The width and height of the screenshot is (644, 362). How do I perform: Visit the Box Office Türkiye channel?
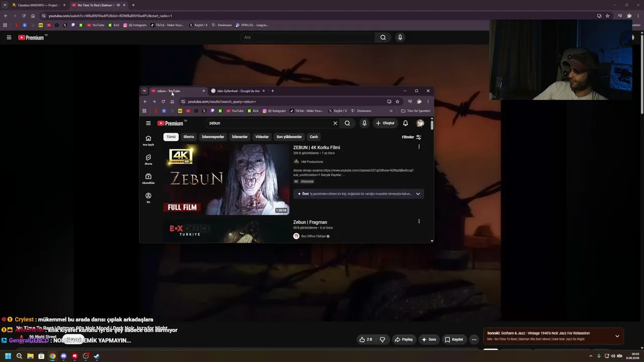tap(313, 236)
